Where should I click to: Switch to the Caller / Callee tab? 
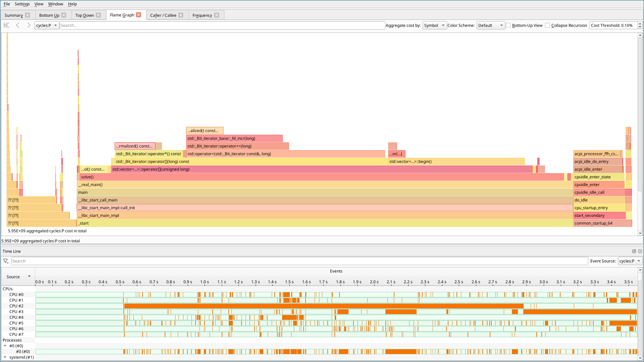(163, 15)
